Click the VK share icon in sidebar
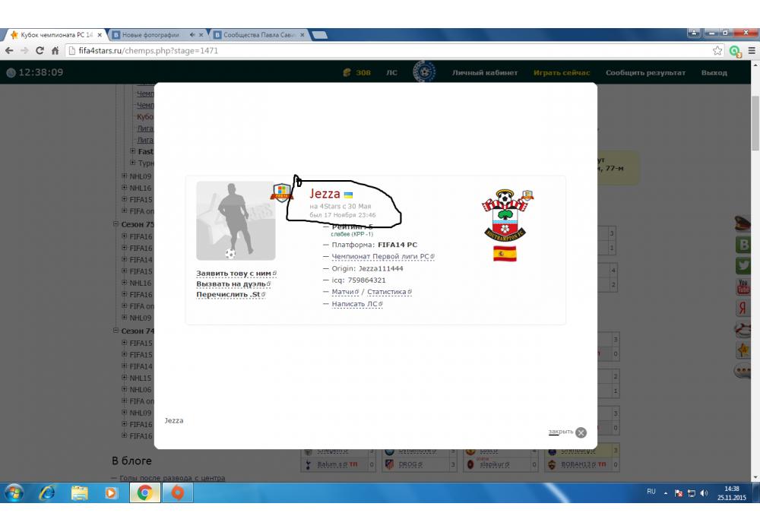The image size is (760, 532). pos(743,244)
